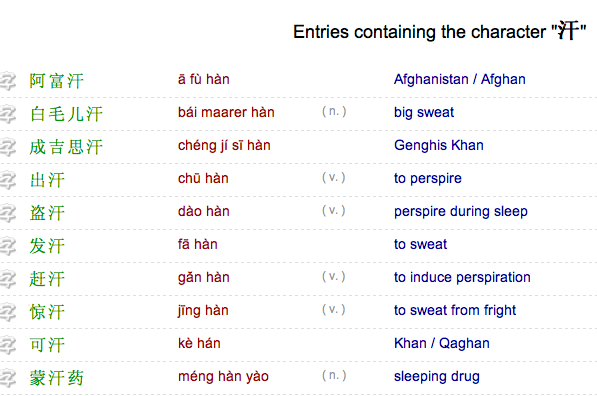Open the 成吉思汗 entry
Image resolution: width=597 pixels, height=396 pixels.
(x=66, y=147)
